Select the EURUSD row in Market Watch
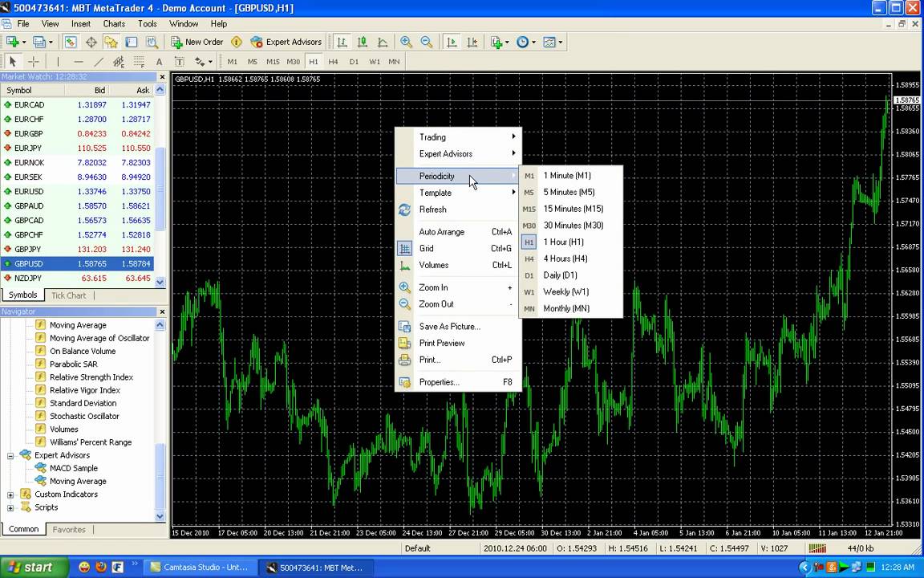This screenshot has width=924, height=578. tap(77, 192)
